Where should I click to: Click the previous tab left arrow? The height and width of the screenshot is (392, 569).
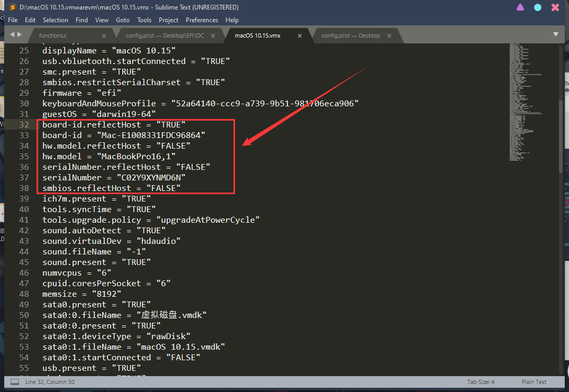point(12,34)
